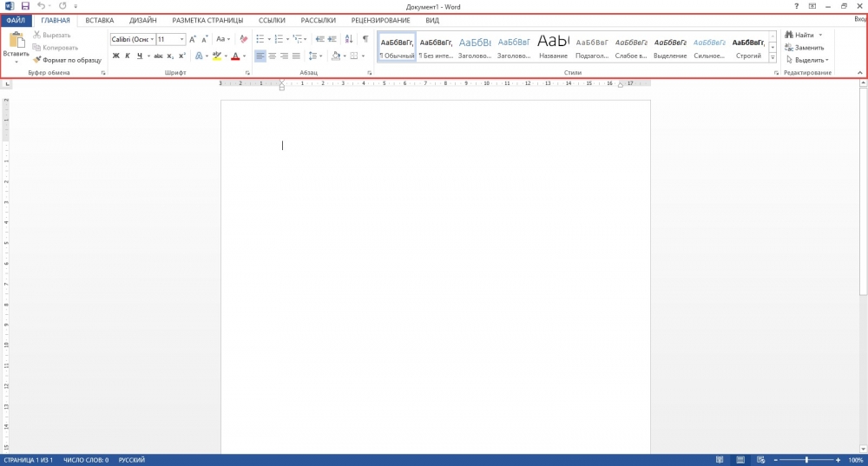Click the Format Painter brush icon
This screenshot has width=868, height=466.
(36, 60)
